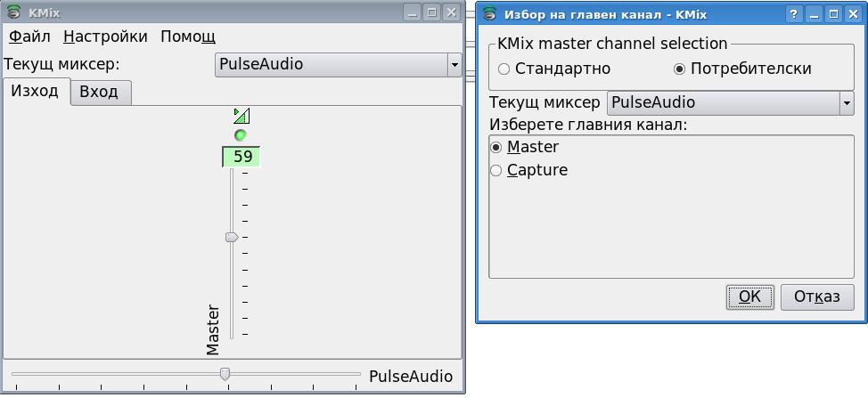Click the horizontal PulseAudio balance slider handle
Screen dimensions: 868x398
pos(225,374)
